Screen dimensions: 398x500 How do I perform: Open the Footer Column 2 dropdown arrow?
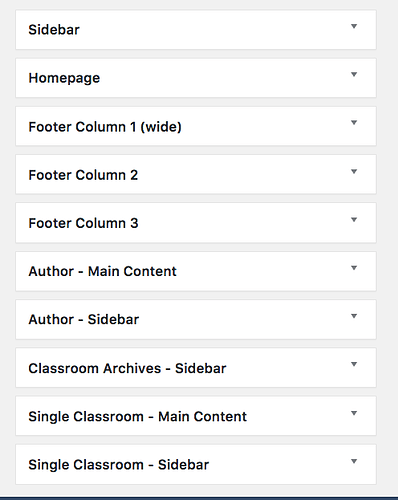(x=354, y=172)
